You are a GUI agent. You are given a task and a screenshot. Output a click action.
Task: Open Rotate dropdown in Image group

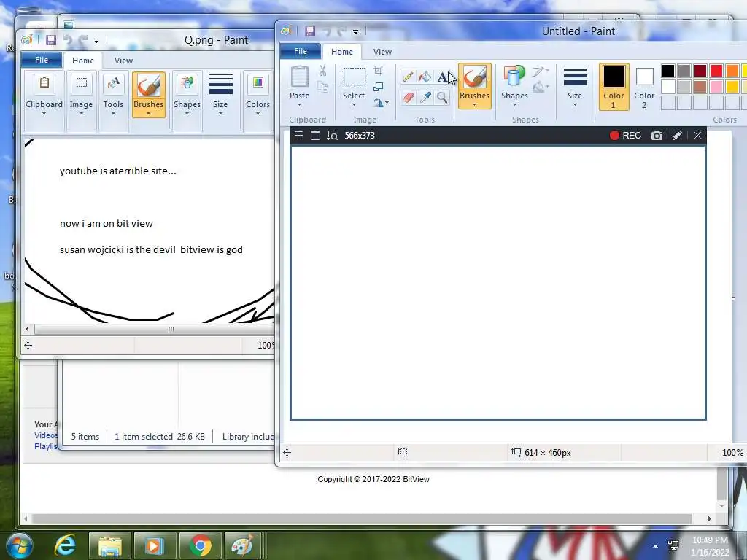[381, 102]
